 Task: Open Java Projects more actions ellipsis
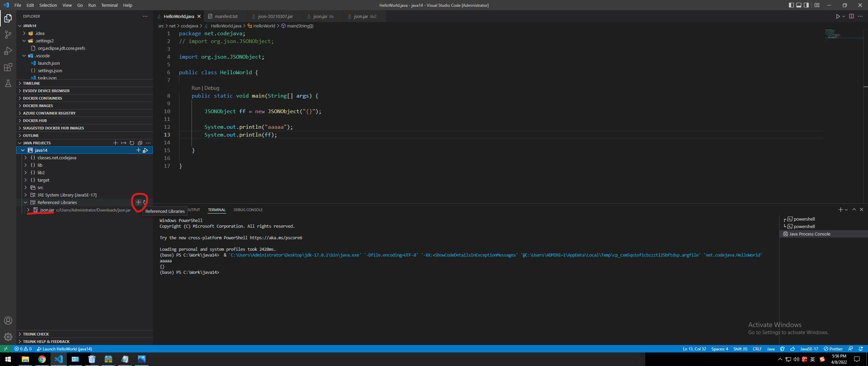point(148,143)
